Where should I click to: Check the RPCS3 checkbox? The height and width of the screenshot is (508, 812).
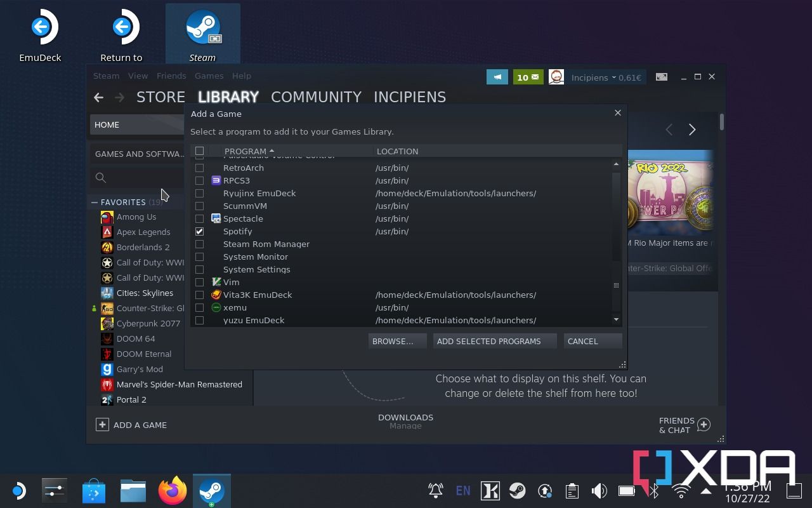click(199, 181)
